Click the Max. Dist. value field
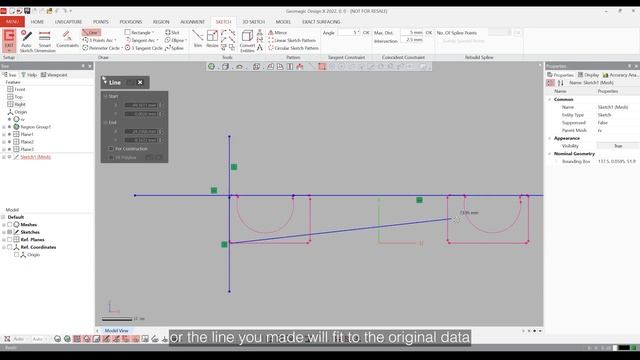Screen dimensions: 640x360 point(412,32)
